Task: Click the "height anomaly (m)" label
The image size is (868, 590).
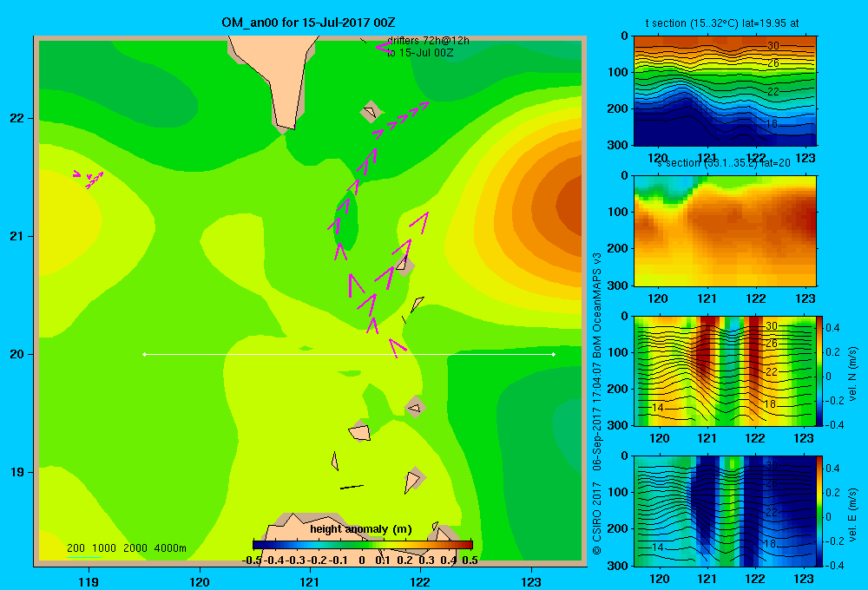Action: 361,529
